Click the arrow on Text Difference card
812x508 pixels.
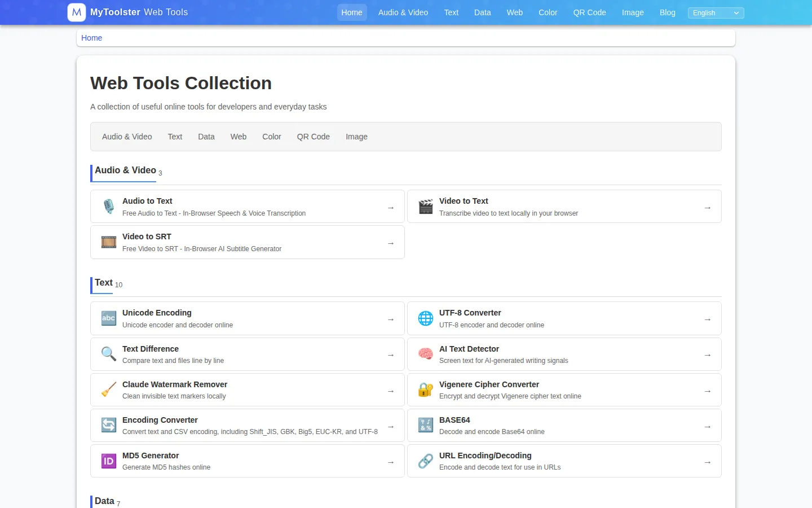click(391, 355)
